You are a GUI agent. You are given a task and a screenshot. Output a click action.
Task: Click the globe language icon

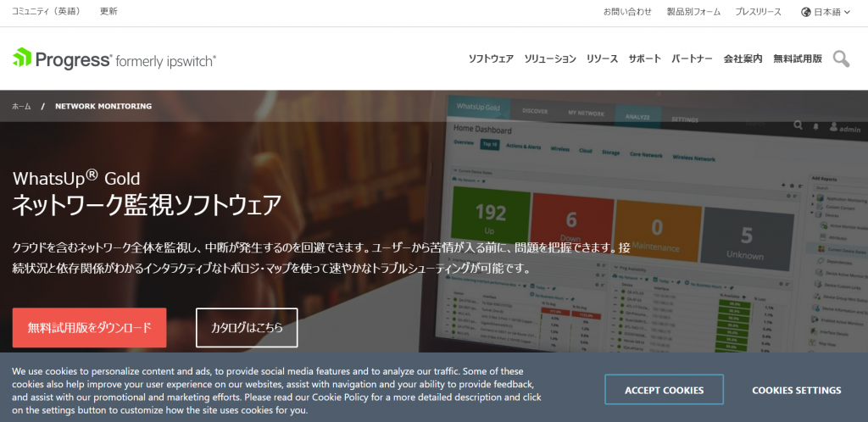(x=805, y=12)
